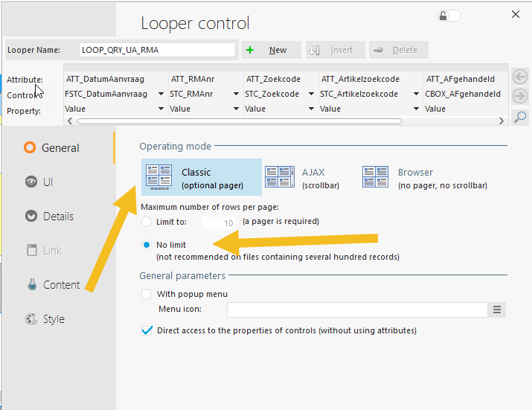Switch to the Content tab
532x410 pixels.
click(60, 285)
